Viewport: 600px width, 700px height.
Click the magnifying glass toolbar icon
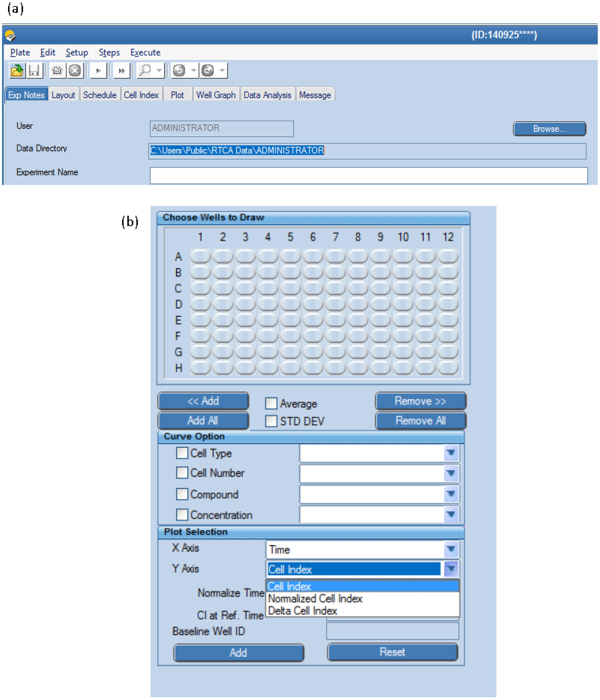point(145,71)
